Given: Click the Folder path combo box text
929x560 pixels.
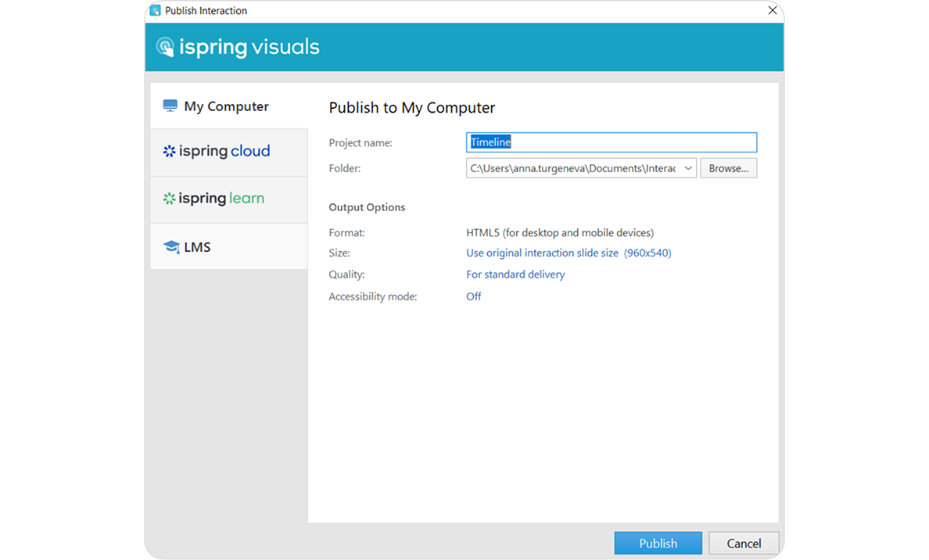Looking at the screenshot, I should (573, 168).
